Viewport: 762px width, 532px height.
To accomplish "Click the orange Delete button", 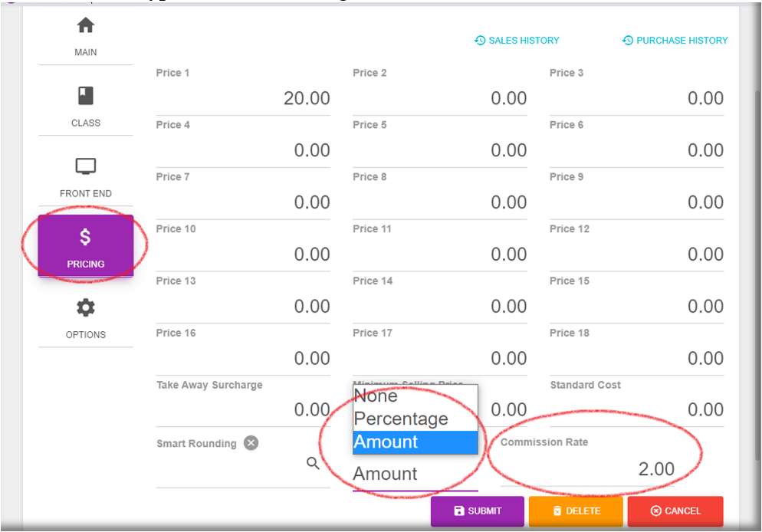I will click(x=576, y=511).
